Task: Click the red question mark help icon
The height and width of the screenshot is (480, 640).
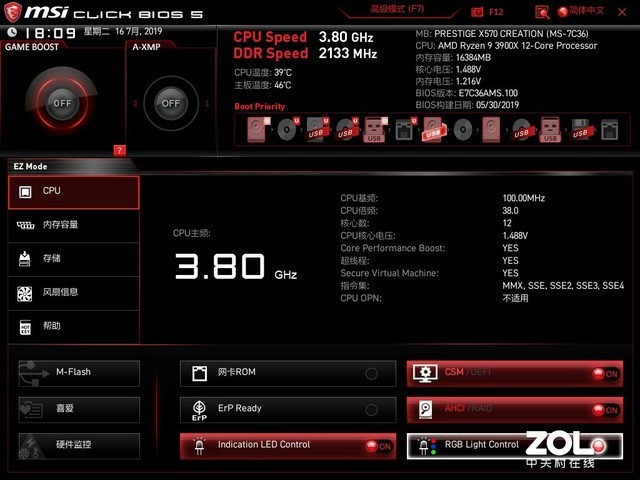Action: [x=119, y=151]
